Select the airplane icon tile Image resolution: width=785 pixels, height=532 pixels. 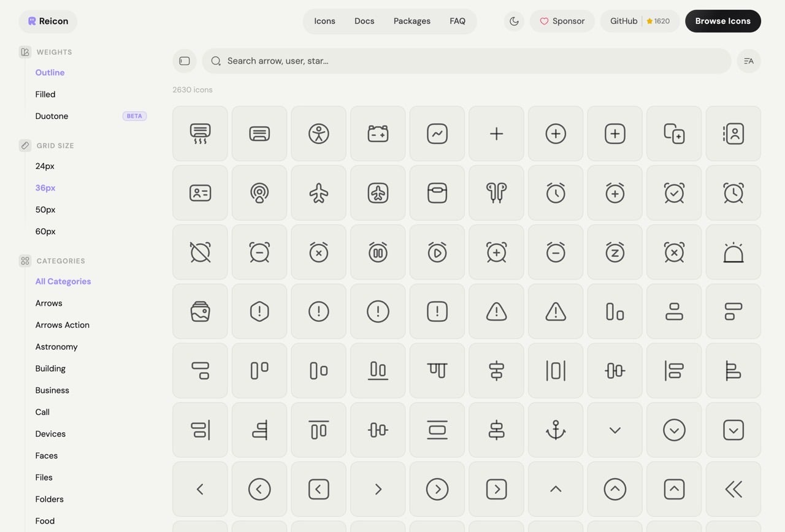coord(319,192)
